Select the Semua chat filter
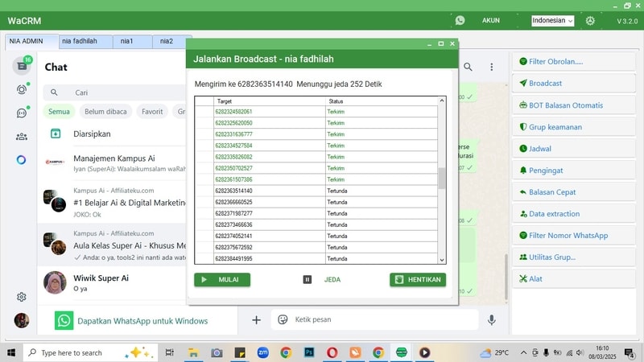The width and height of the screenshot is (644, 362). tap(59, 112)
